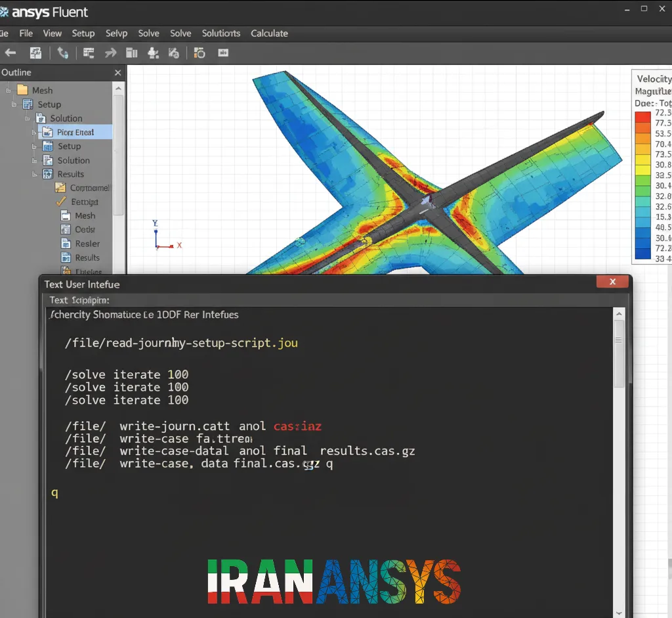Click the chercity Shomatuce header line
Image resolution: width=672 pixels, height=618 pixels.
(x=144, y=315)
